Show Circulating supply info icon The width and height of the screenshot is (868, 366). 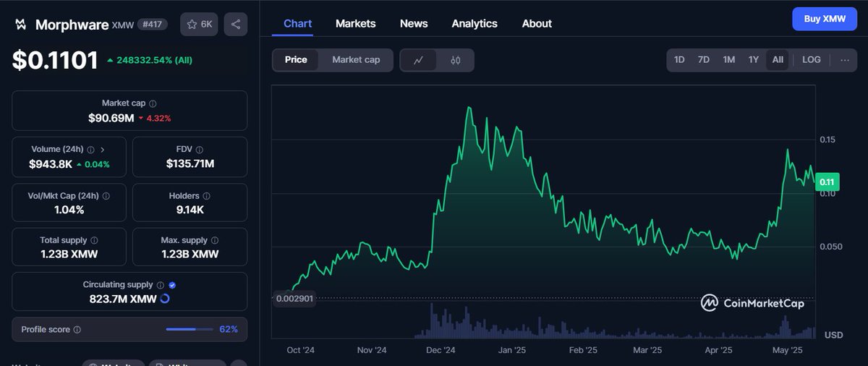click(x=161, y=285)
